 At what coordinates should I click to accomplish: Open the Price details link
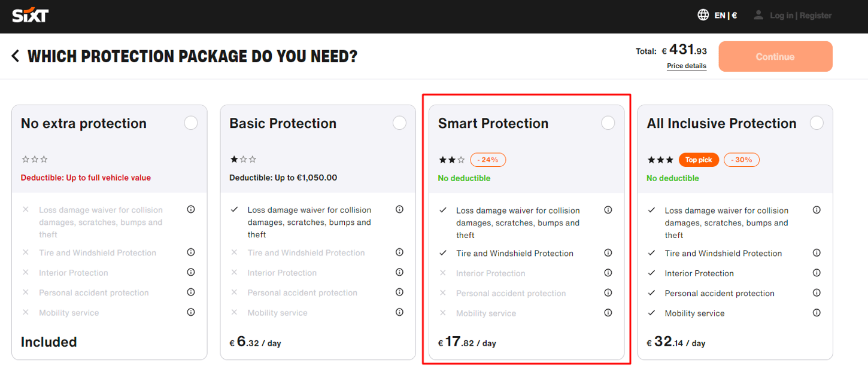pos(687,66)
